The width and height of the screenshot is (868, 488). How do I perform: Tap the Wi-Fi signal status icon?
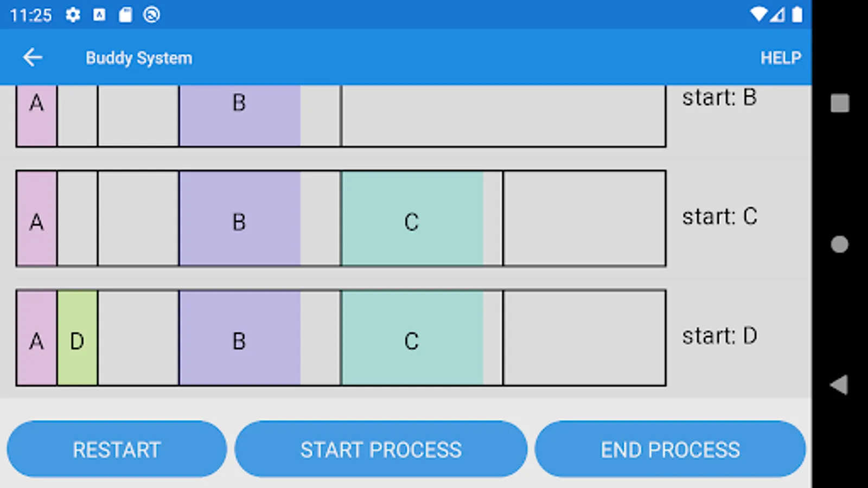[x=758, y=15]
